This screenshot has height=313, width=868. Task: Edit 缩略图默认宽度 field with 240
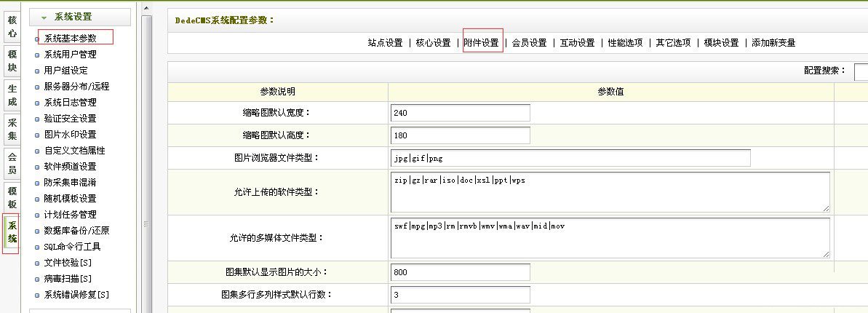click(460, 112)
